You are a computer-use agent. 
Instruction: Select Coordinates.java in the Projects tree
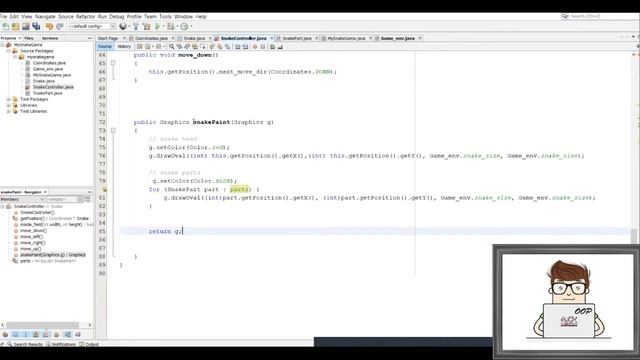(49, 63)
